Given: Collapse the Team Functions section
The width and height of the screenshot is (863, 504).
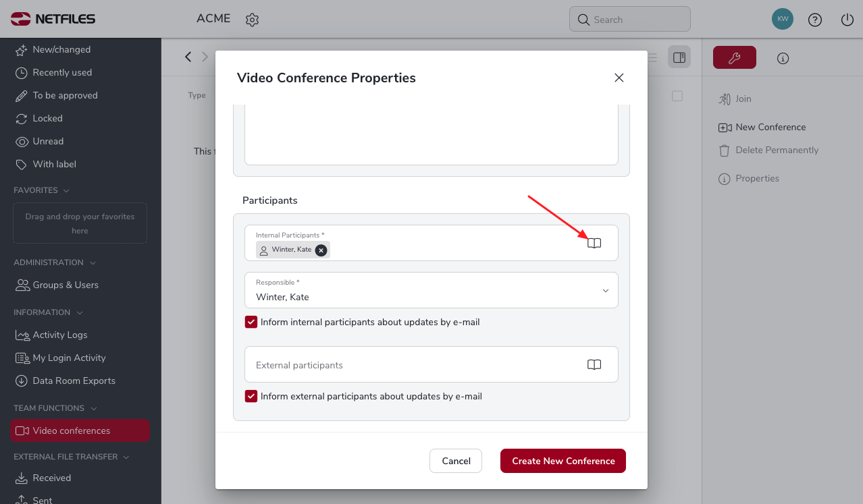Looking at the screenshot, I should point(94,408).
